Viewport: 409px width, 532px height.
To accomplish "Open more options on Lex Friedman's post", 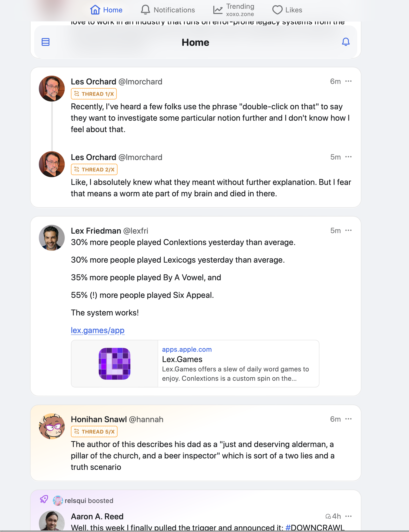I will click(x=348, y=231).
